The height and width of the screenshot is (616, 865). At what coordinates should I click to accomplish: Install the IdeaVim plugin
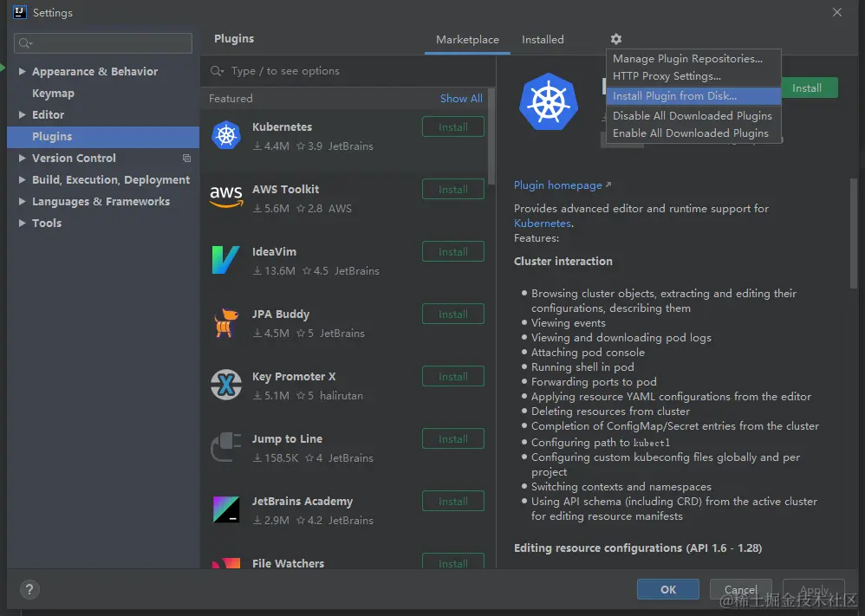453,251
